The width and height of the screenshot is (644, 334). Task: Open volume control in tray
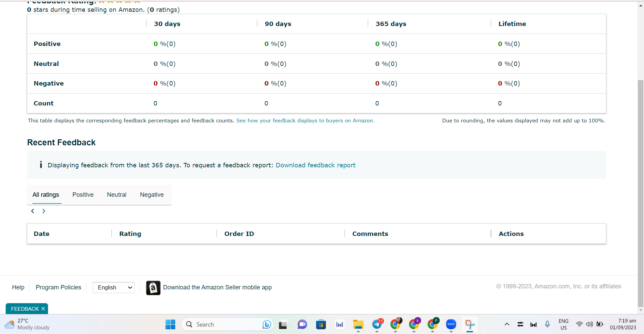tap(590, 324)
